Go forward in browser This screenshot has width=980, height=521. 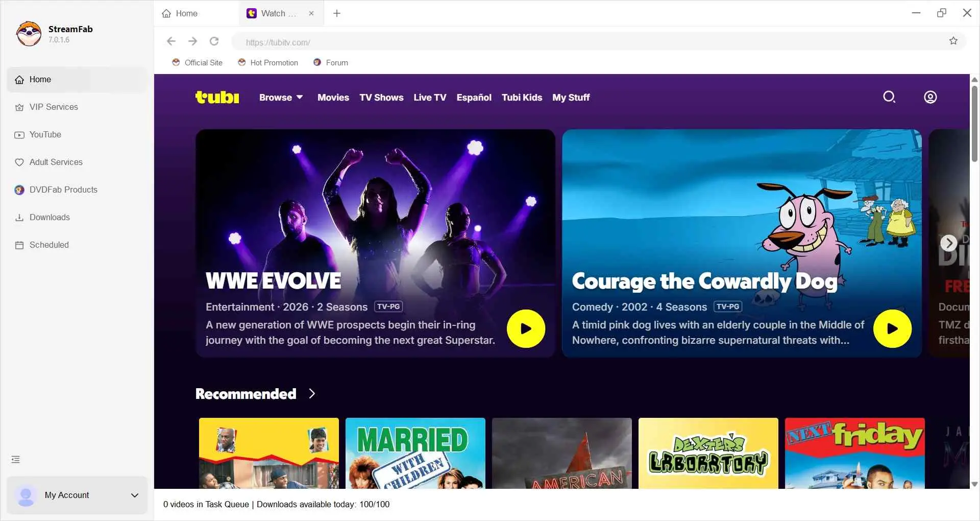(193, 41)
